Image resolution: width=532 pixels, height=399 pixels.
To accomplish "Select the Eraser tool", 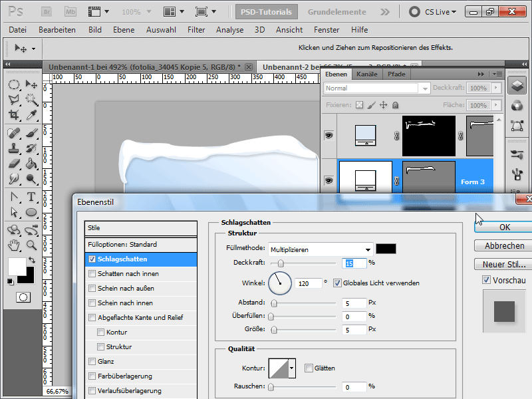I will [13, 164].
